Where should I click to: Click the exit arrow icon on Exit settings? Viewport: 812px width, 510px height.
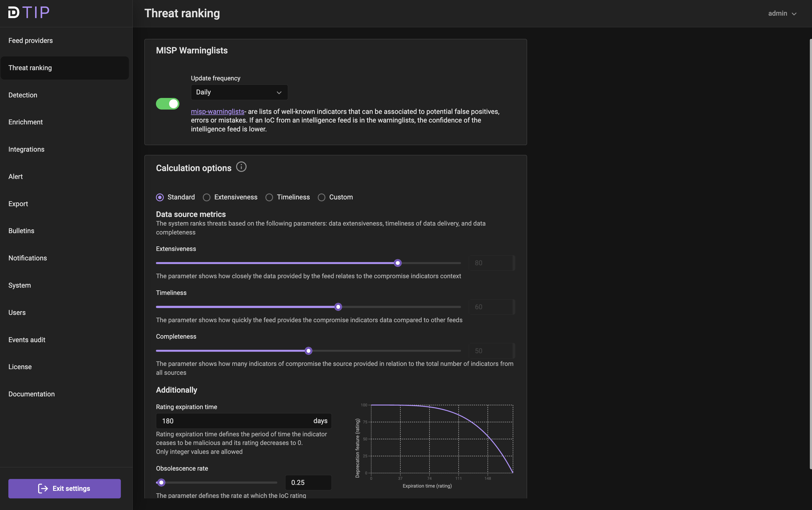(x=43, y=488)
